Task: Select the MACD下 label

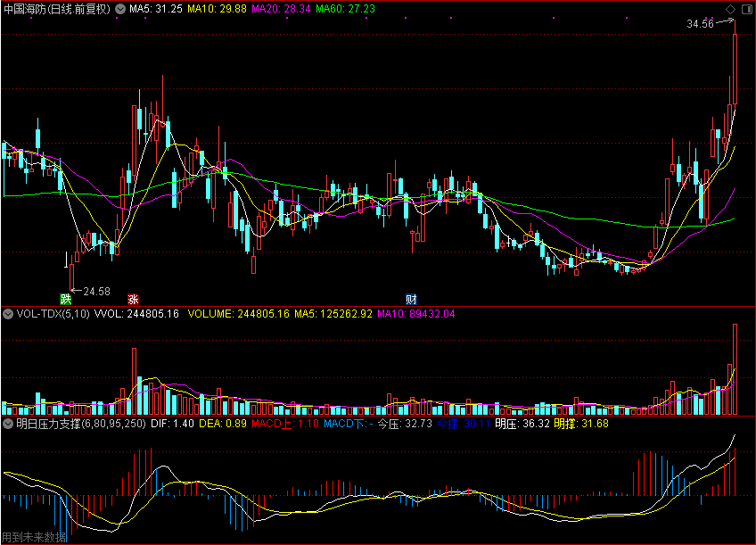Action: (348, 424)
